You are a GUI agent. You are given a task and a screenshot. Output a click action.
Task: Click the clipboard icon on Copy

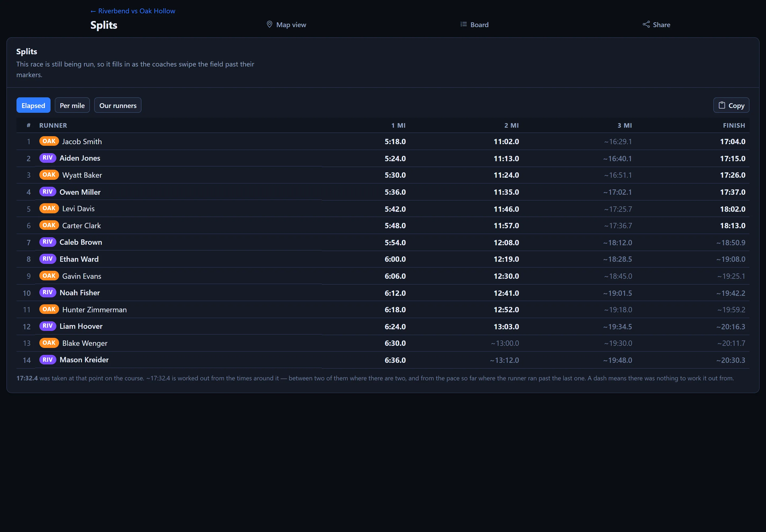(722, 105)
